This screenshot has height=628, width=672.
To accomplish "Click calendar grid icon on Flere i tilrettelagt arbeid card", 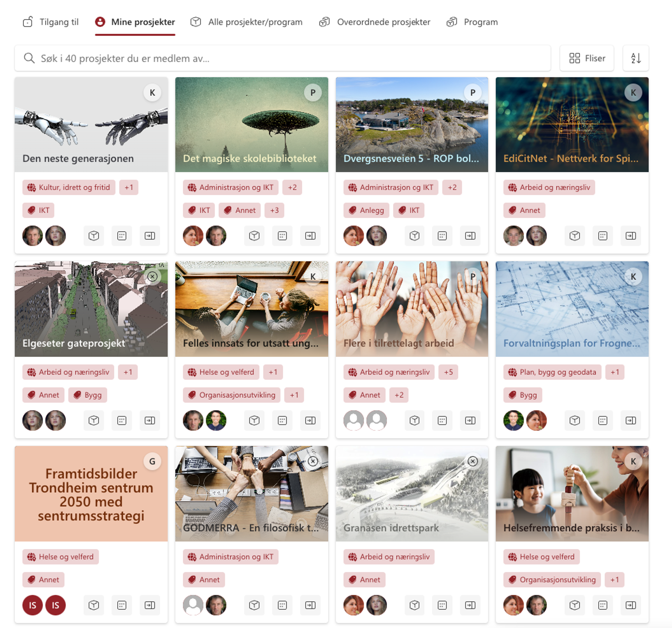I will tap(442, 420).
